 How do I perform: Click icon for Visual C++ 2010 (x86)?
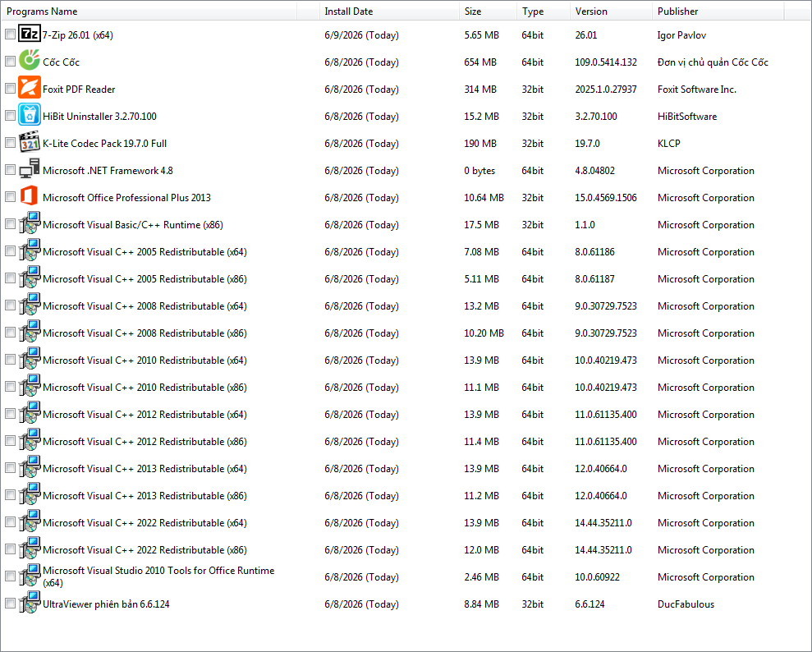[30, 386]
